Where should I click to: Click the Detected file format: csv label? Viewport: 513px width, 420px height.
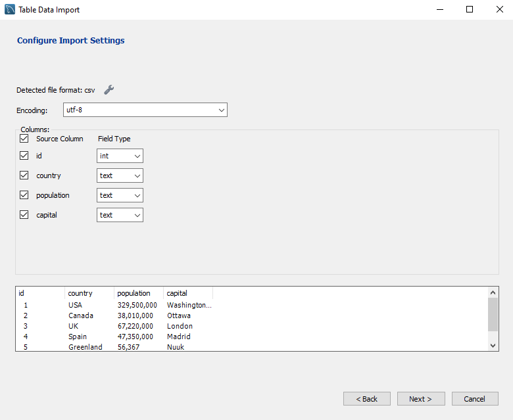click(x=56, y=90)
